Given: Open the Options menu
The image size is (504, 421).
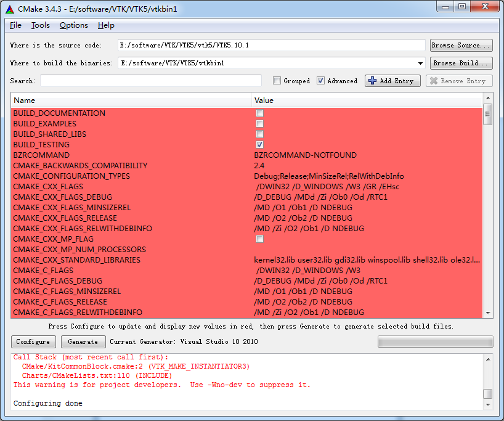Looking at the screenshot, I should (73, 25).
